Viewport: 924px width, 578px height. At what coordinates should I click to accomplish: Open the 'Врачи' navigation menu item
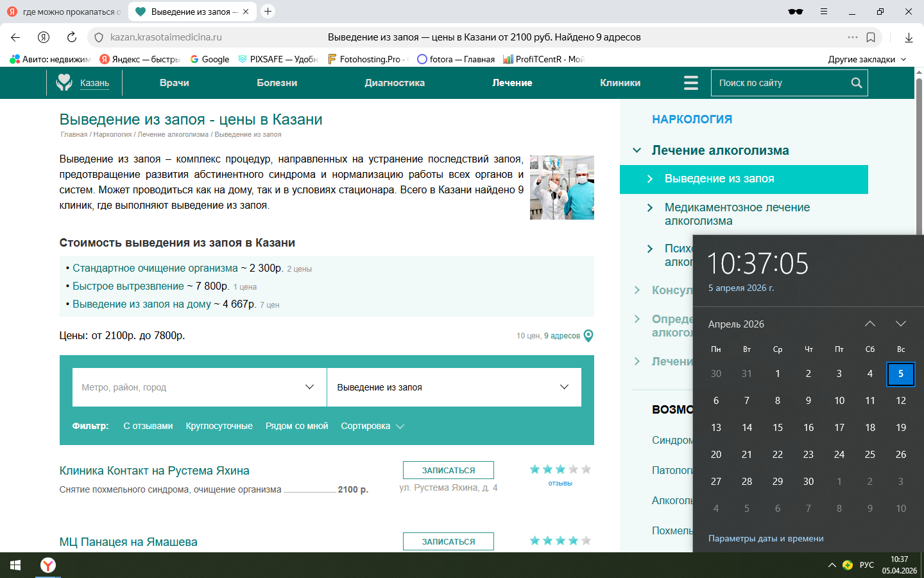tap(174, 83)
